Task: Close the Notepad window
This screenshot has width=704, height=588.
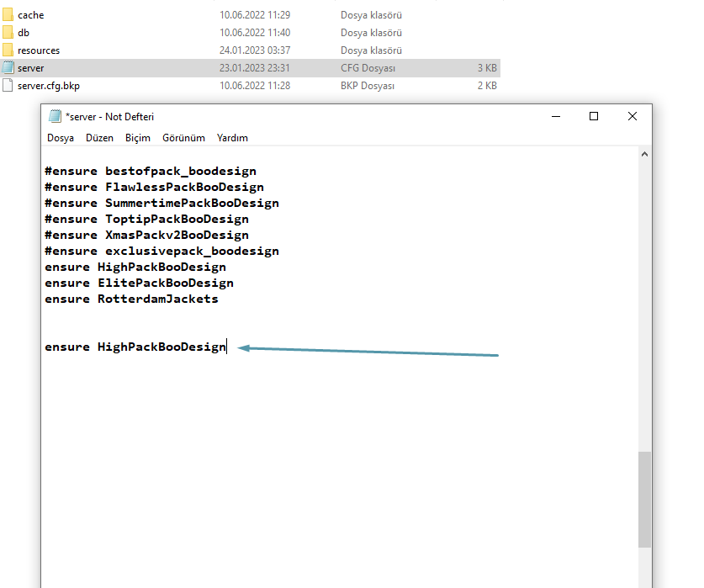Action: [633, 117]
